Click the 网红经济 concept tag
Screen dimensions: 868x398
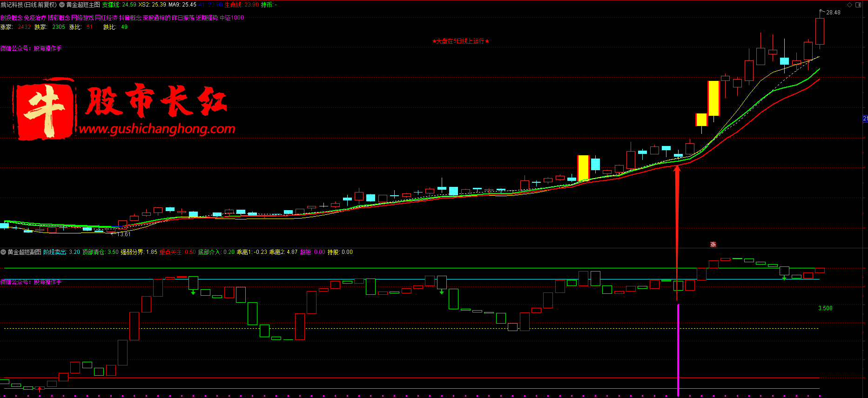[x=106, y=18]
